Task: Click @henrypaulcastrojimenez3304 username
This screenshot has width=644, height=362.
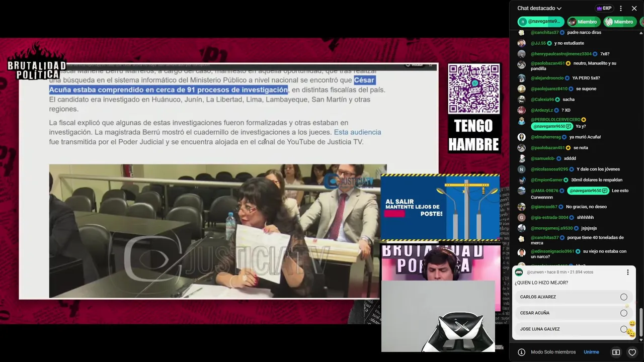Action: coord(561,54)
